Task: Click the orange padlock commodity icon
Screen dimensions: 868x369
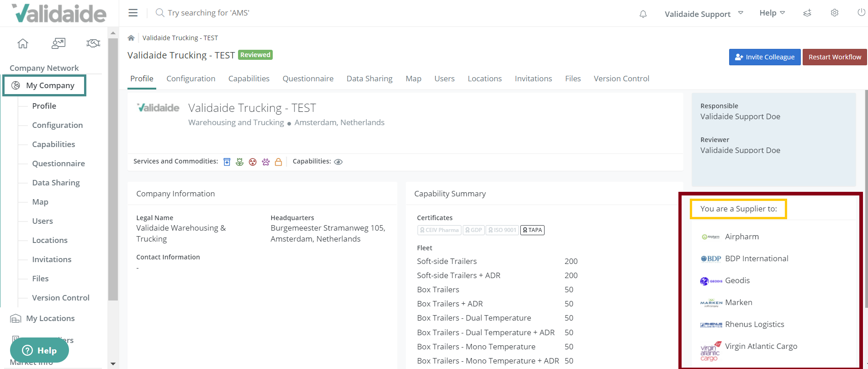Action: click(278, 162)
